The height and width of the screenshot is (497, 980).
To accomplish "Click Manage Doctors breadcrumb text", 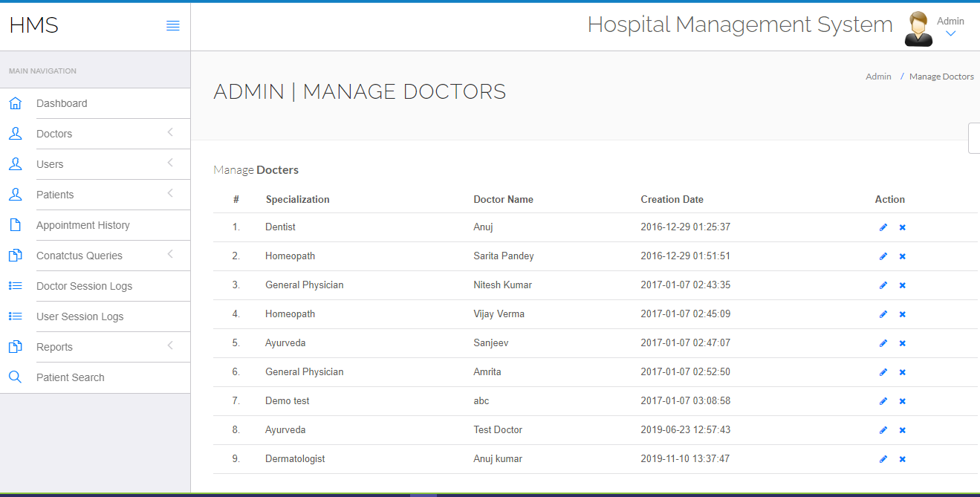I will tap(941, 77).
